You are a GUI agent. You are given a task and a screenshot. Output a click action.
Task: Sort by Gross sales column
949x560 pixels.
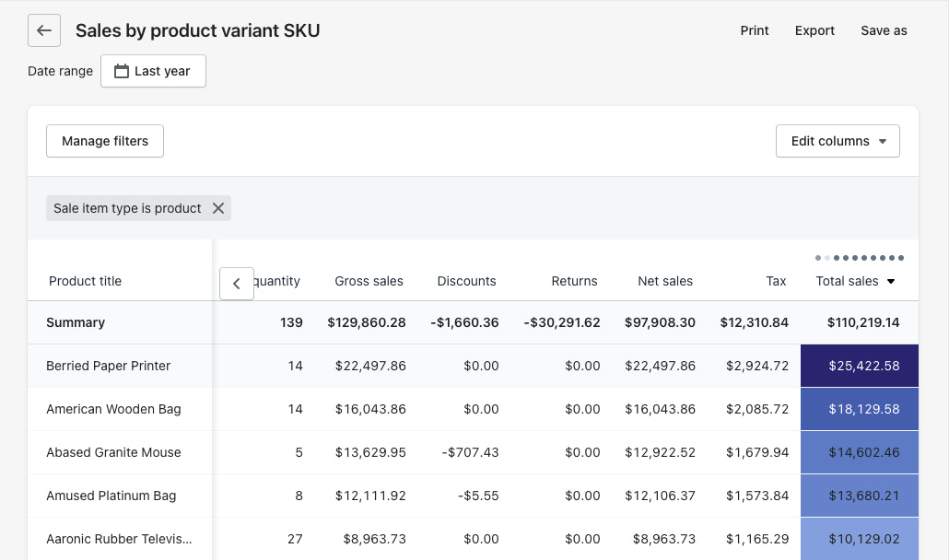(369, 281)
